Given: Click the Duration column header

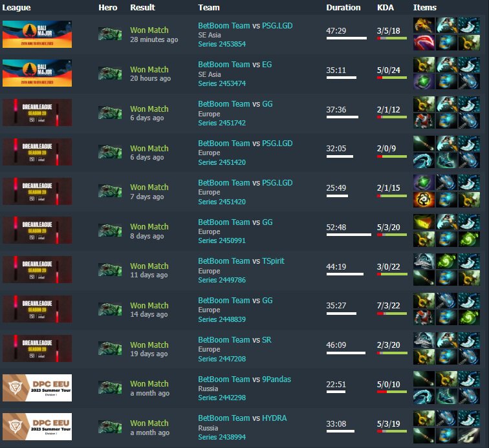Looking at the screenshot, I should 343,8.
